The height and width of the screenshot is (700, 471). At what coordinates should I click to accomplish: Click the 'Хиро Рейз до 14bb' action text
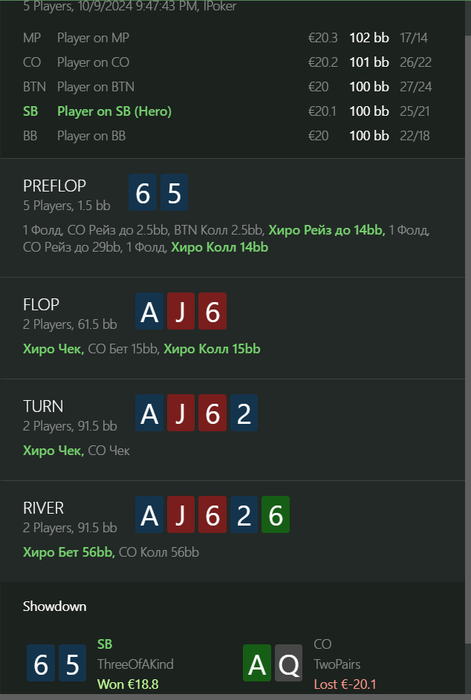coord(326,230)
